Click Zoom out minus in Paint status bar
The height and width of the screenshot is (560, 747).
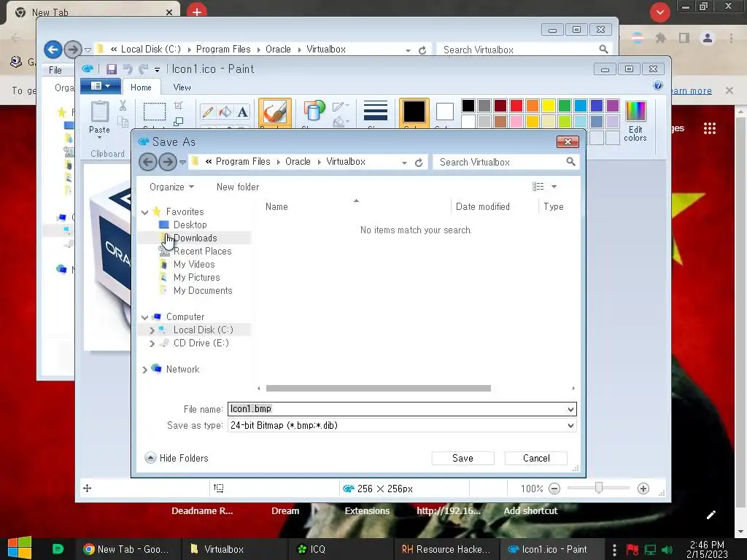[554, 489]
